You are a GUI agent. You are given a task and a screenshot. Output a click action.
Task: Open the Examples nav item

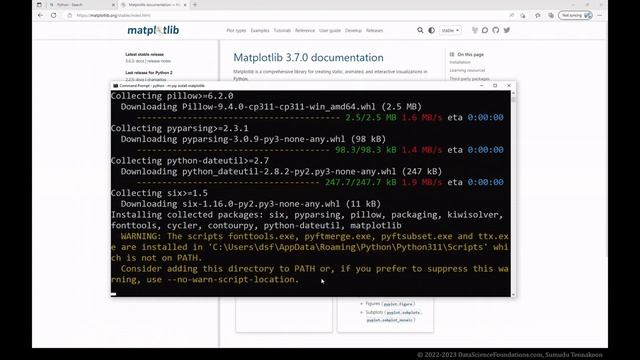(x=260, y=31)
